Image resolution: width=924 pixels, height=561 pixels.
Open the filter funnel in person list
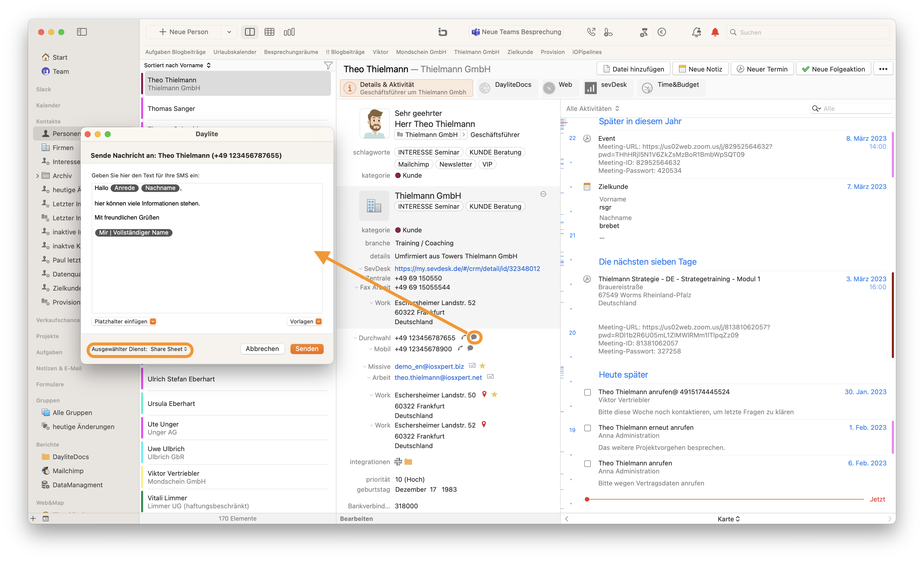328,65
